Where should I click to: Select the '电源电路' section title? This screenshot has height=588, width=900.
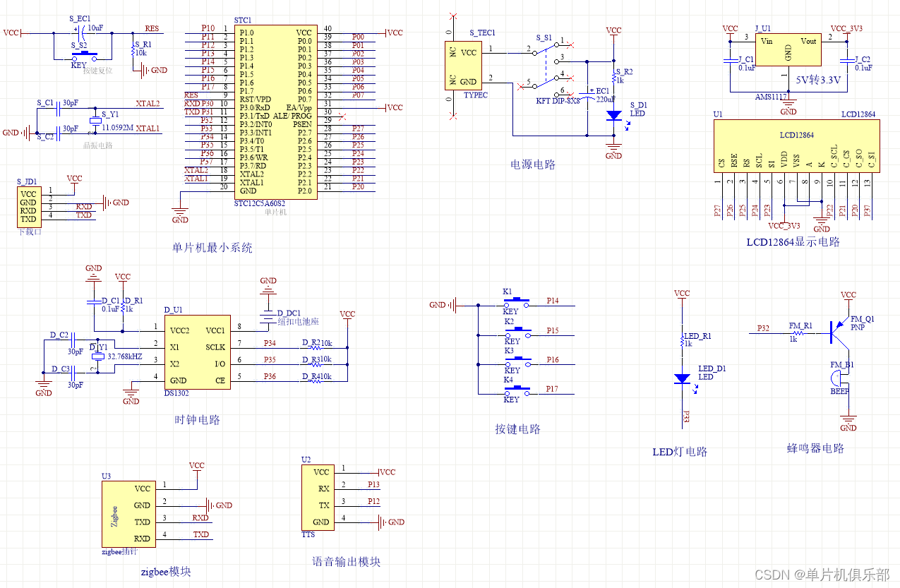pyautogui.click(x=533, y=164)
